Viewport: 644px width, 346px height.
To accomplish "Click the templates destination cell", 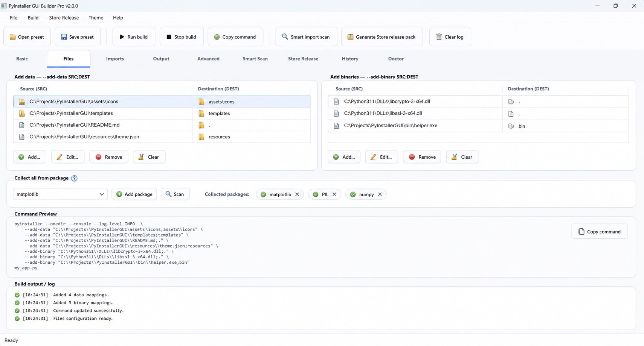I will 252,113.
